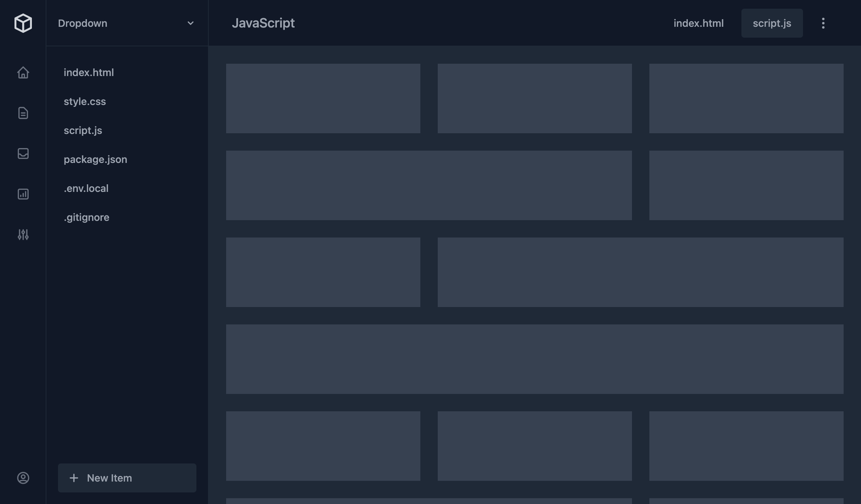The height and width of the screenshot is (504, 861).
Task: Click the cube logo icon
Action: pos(23,23)
